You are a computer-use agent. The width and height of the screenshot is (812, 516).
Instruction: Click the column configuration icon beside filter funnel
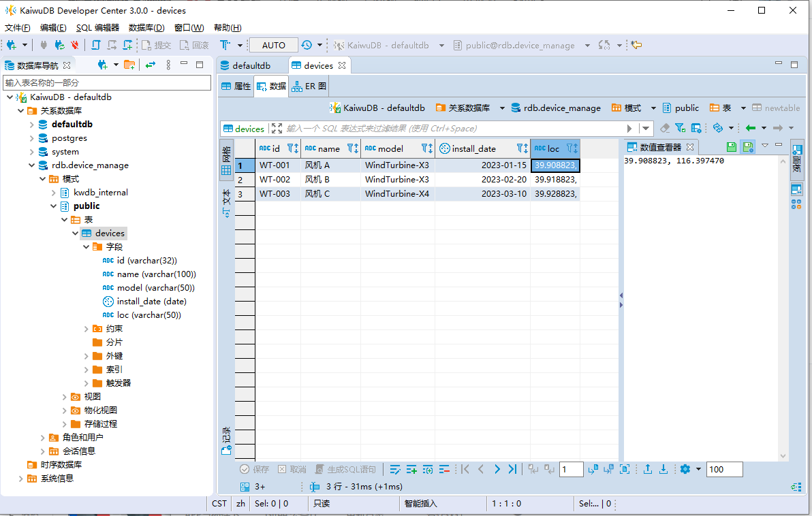click(696, 128)
